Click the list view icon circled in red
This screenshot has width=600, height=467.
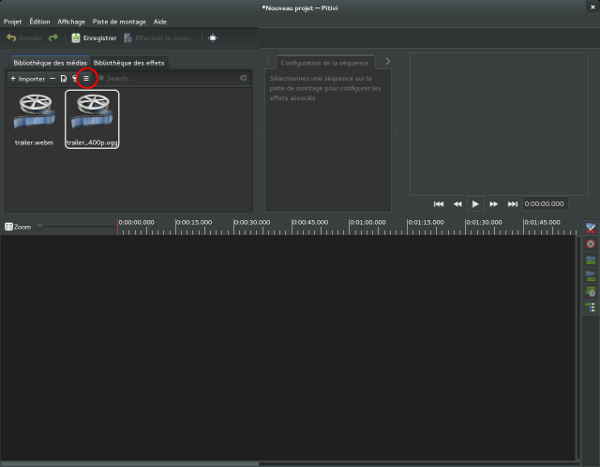tap(86, 78)
